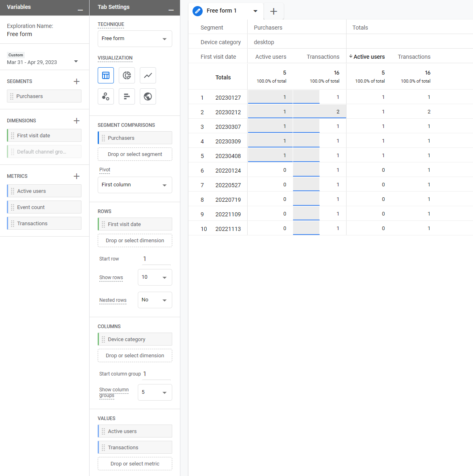This screenshot has height=476, width=473.
Task: Click the pencil edit icon on Free form 1
Action: [197, 11]
